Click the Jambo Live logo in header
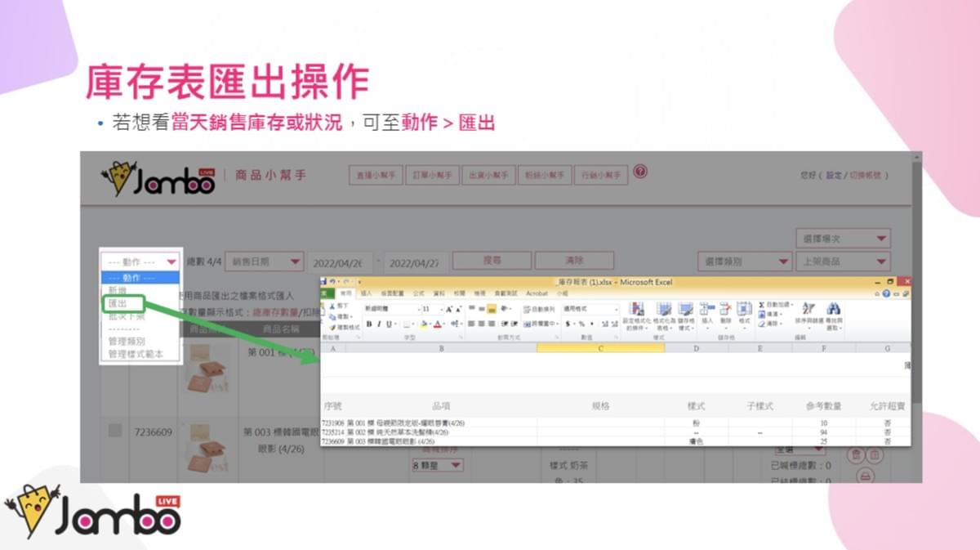The height and width of the screenshot is (550, 980). (157, 177)
